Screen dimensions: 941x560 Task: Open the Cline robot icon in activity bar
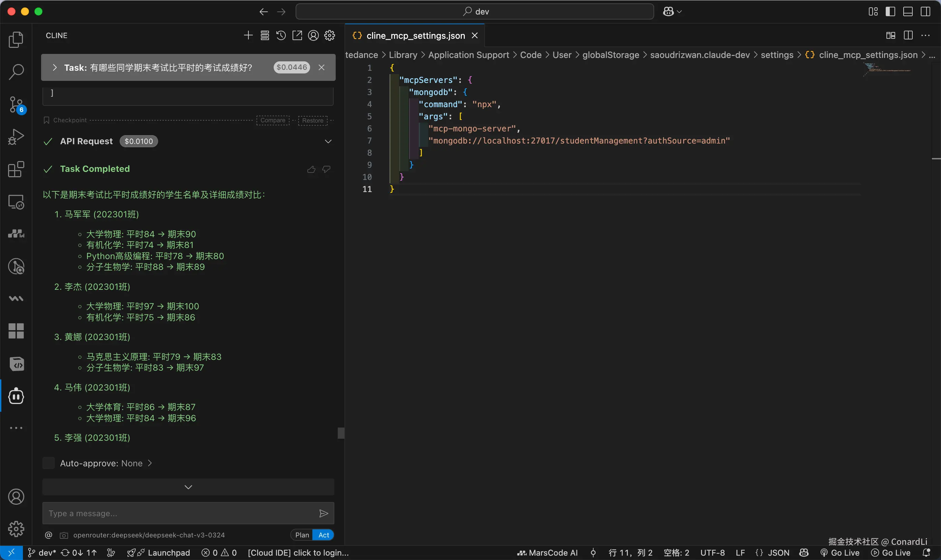pyautogui.click(x=16, y=396)
